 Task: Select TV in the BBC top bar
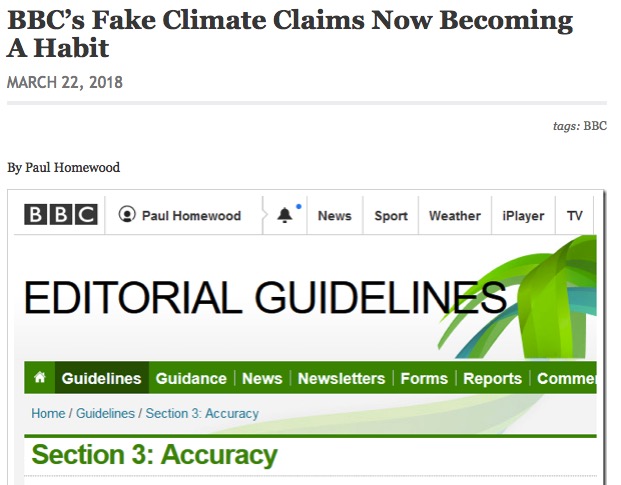[x=575, y=216]
